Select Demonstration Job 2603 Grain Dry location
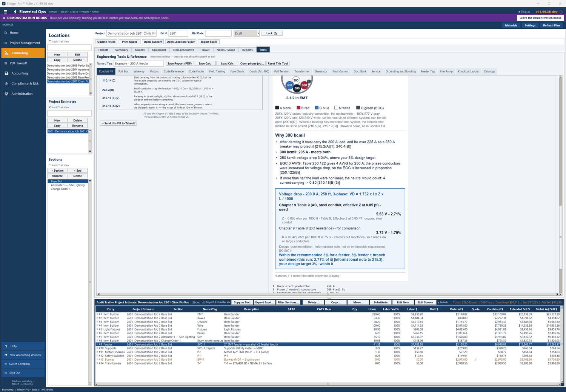The width and height of the screenshot is (566, 392). tap(68, 74)
